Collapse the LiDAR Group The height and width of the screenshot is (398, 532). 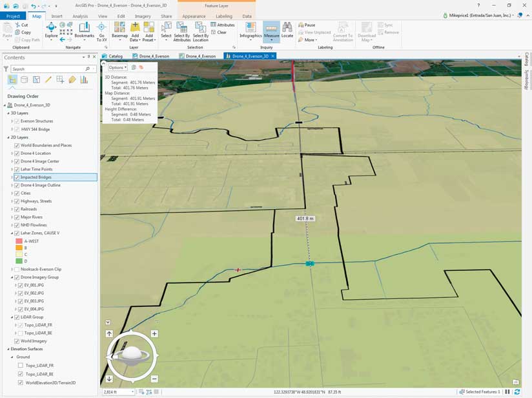(12, 317)
